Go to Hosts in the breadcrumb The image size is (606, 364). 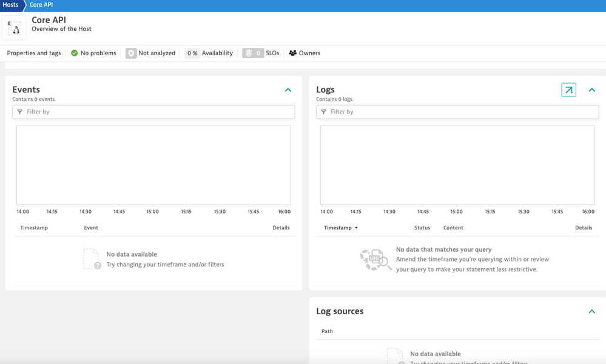tap(10, 5)
